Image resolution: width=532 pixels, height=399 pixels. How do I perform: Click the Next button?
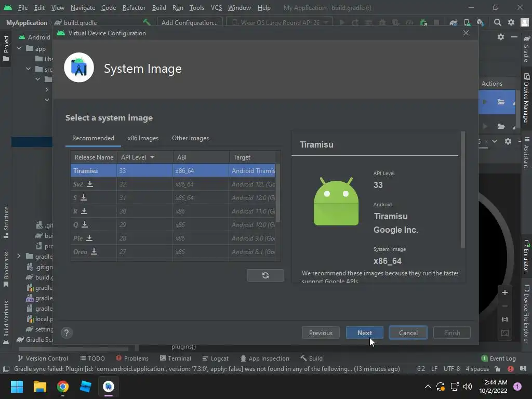click(x=364, y=333)
